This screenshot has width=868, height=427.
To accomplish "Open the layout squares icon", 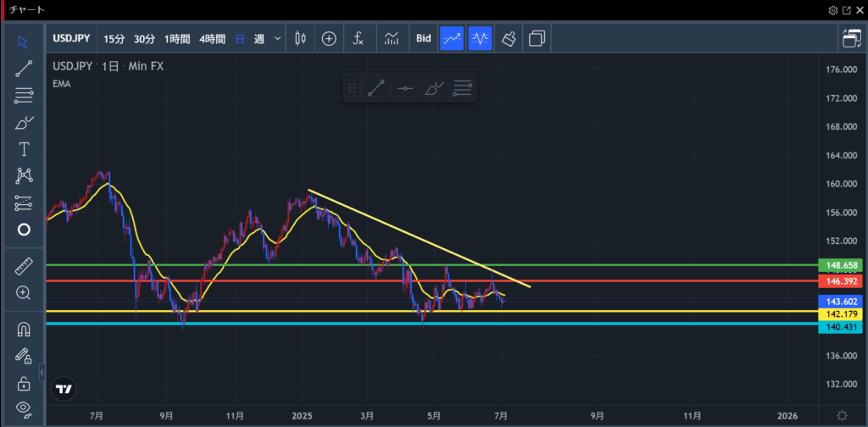I will pos(537,39).
